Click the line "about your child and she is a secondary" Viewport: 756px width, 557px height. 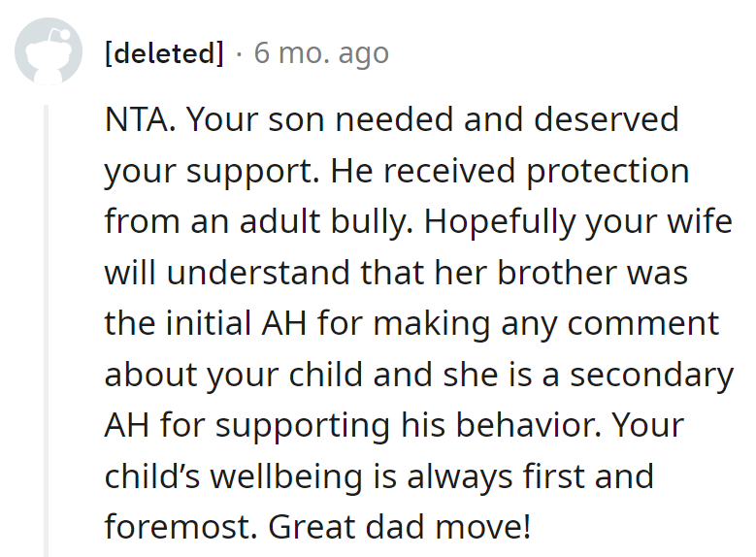(x=418, y=375)
